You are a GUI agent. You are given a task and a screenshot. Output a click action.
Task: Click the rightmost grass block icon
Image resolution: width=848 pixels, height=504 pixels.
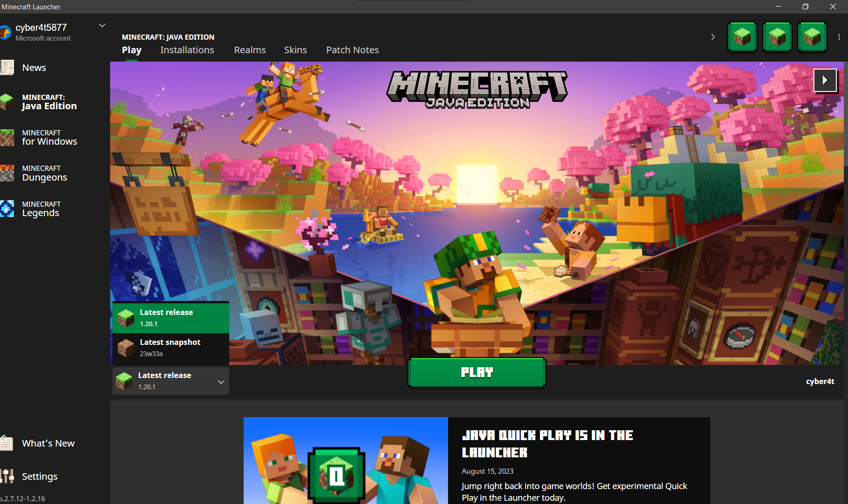pos(812,37)
